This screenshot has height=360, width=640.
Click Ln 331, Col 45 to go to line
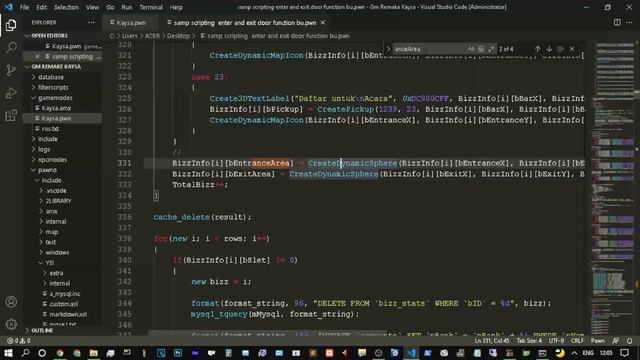coord(492,340)
